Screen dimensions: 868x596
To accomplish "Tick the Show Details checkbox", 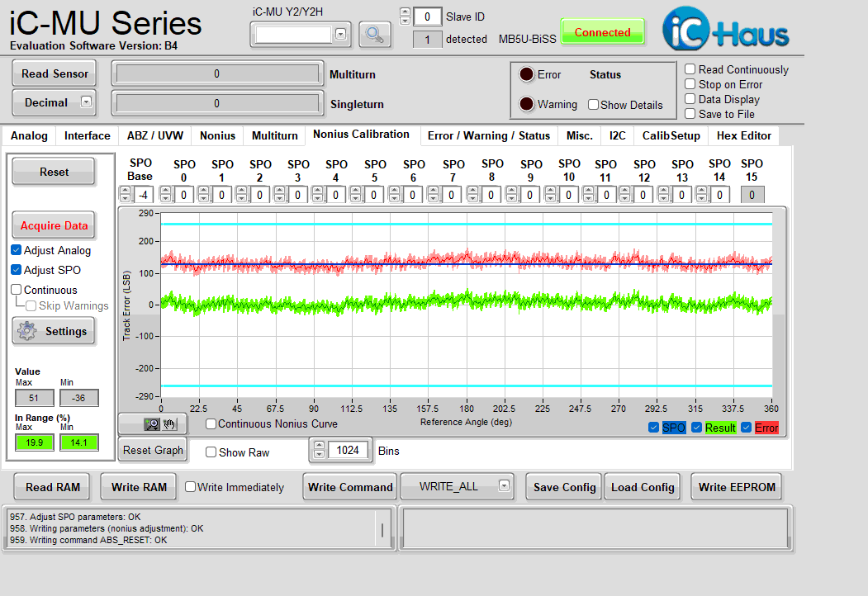I will coord(594,105).
